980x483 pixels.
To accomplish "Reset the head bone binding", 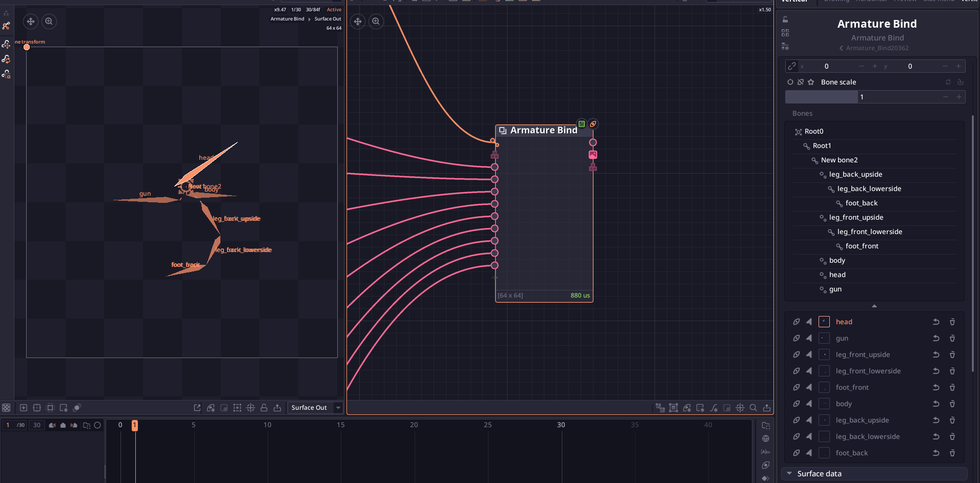I will click(936, 322).
